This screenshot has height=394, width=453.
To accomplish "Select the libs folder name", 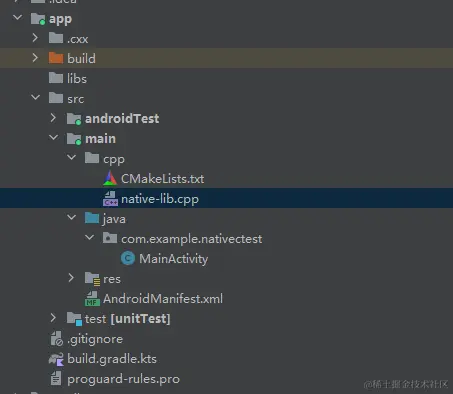I will [x=77, y=78].
